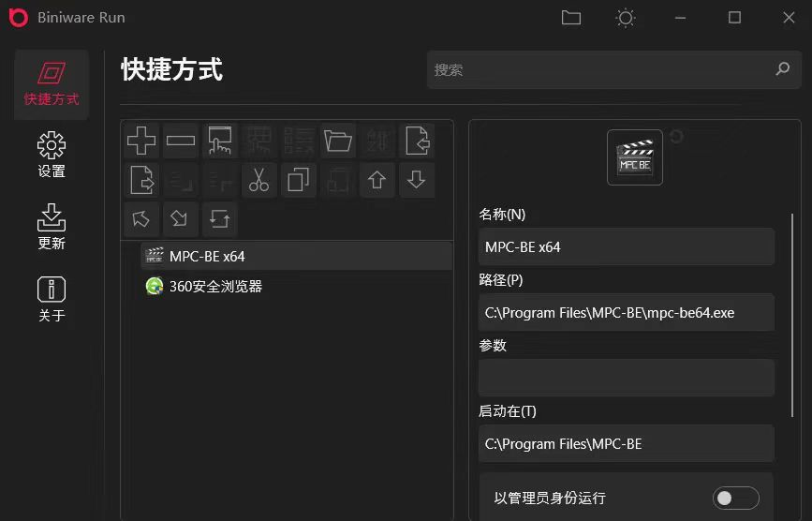Click the 参数 label
Screen dimensions: 812x521
point(493,346)
